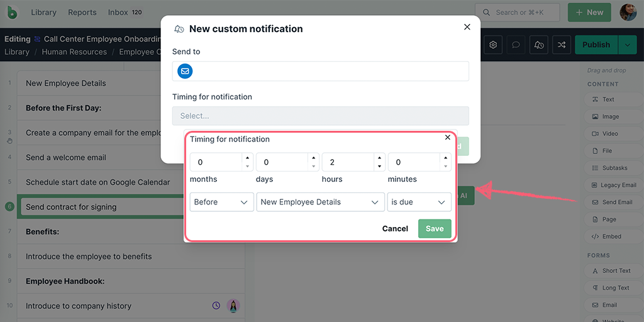The width and height of the screenshot is (644, 322).
Task: Click the minutes input field
Action: pyautogui.click(x=413, y=162)
